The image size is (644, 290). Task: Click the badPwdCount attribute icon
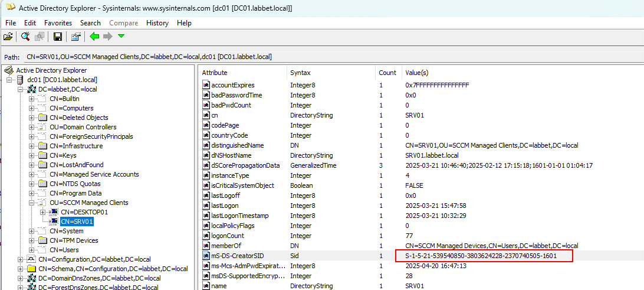206,105
